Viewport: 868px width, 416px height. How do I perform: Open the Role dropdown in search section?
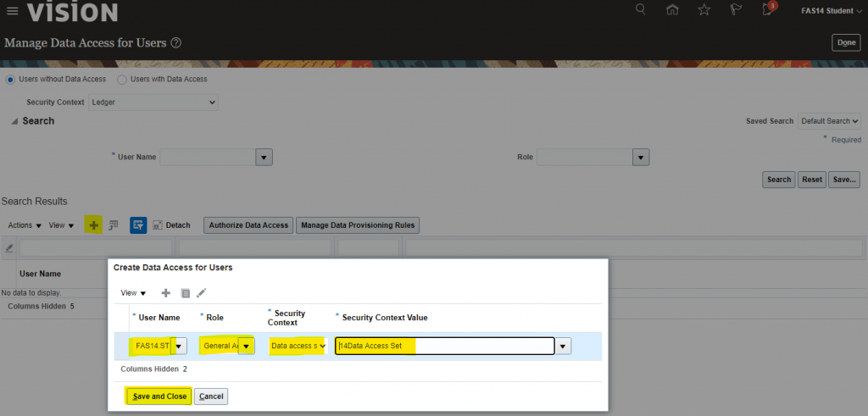(x=641, y=158)
